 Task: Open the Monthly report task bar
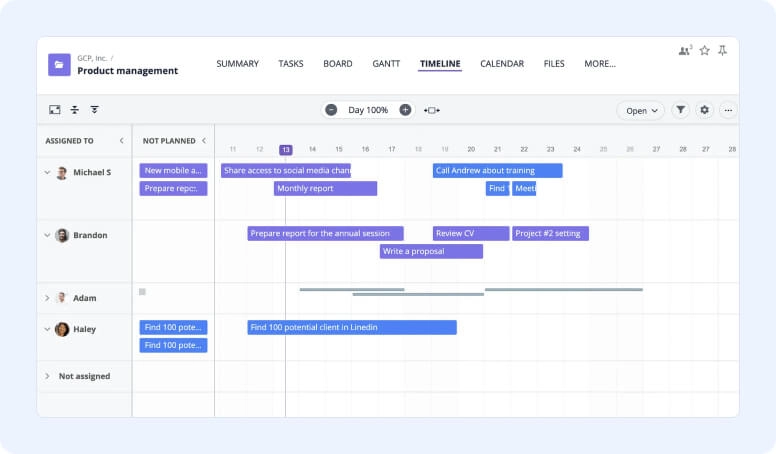pos(325,189)
